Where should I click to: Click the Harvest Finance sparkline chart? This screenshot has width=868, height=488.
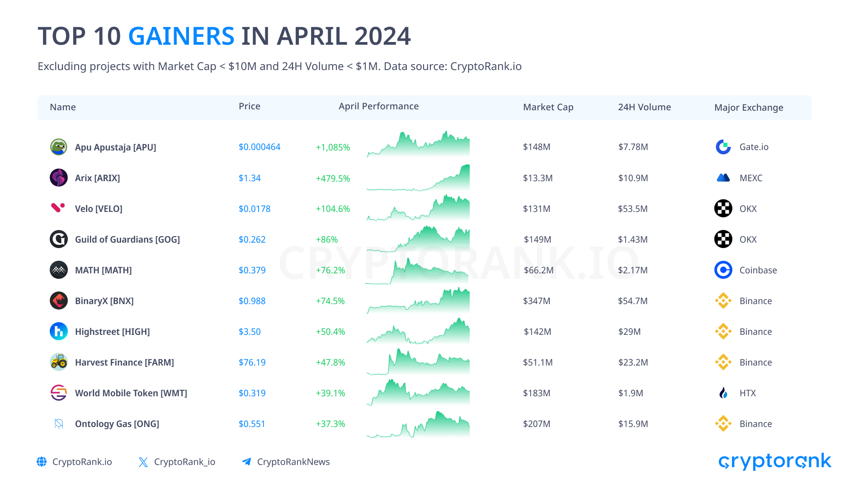coord(418,361)
